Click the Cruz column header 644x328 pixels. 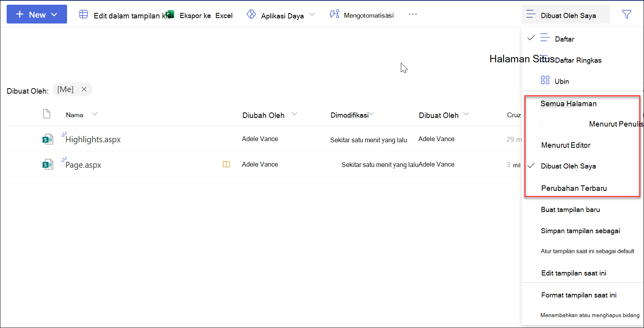click(x=514, y=115)
